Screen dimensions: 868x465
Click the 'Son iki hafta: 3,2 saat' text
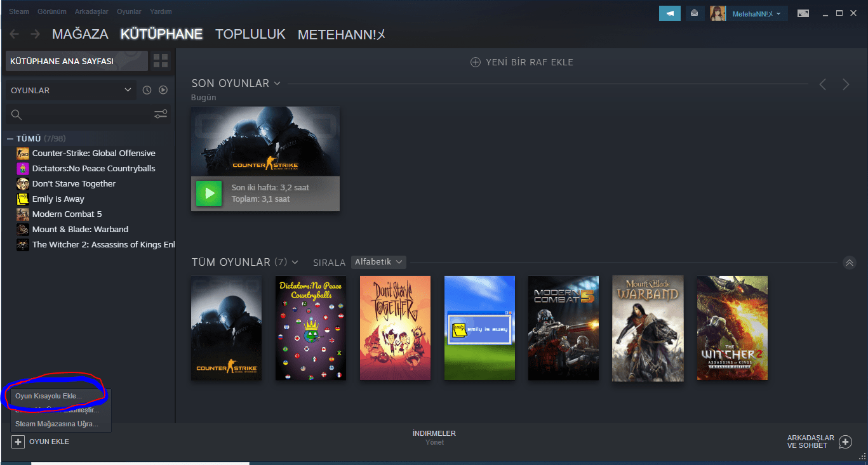[x=270, y=188]
